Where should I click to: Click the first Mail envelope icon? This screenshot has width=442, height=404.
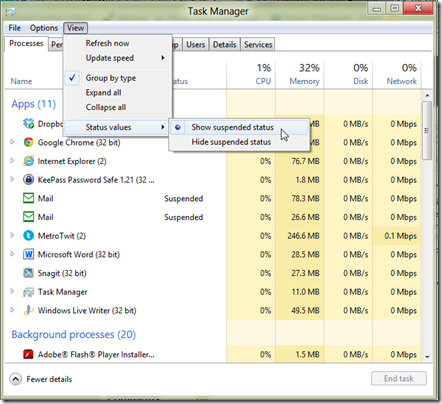coord(28,198)
